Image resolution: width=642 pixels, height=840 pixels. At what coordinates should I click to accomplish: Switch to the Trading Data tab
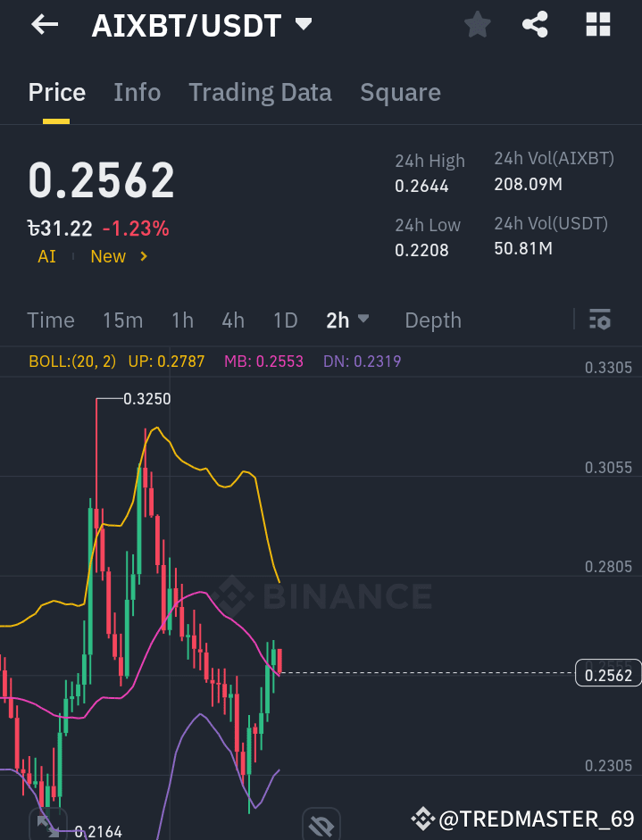tap(260, 92)
